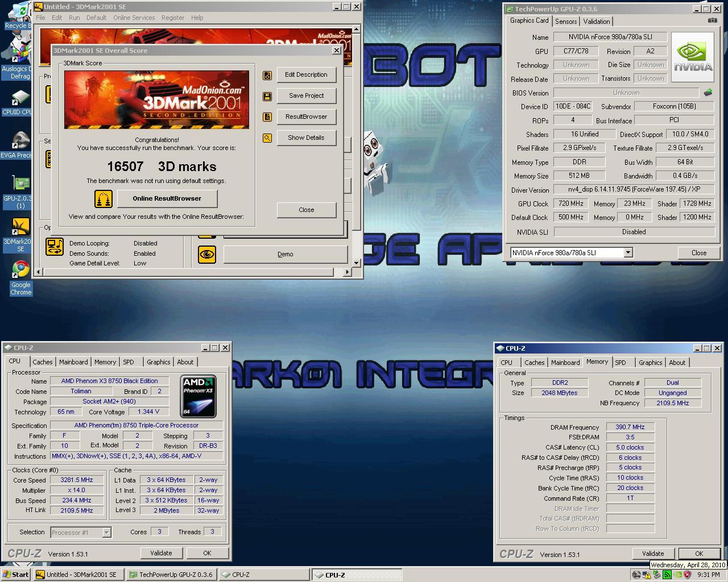Click the NVIDIA logo in GPU-Z

(x=693, y=57)
